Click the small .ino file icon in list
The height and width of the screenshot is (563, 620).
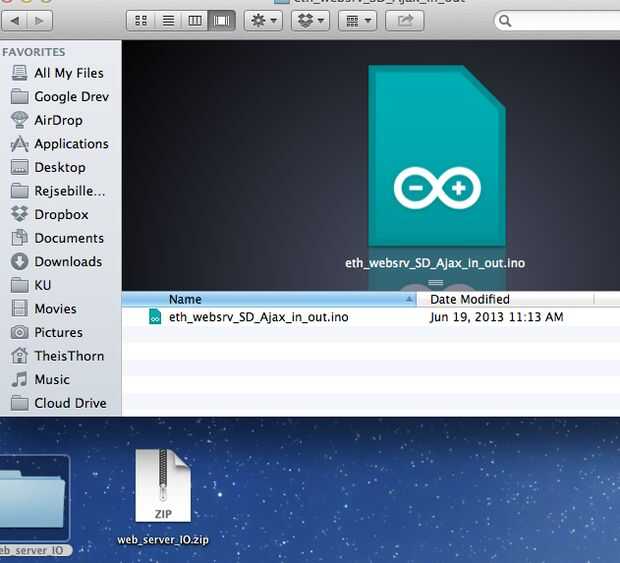coord(155,317)
